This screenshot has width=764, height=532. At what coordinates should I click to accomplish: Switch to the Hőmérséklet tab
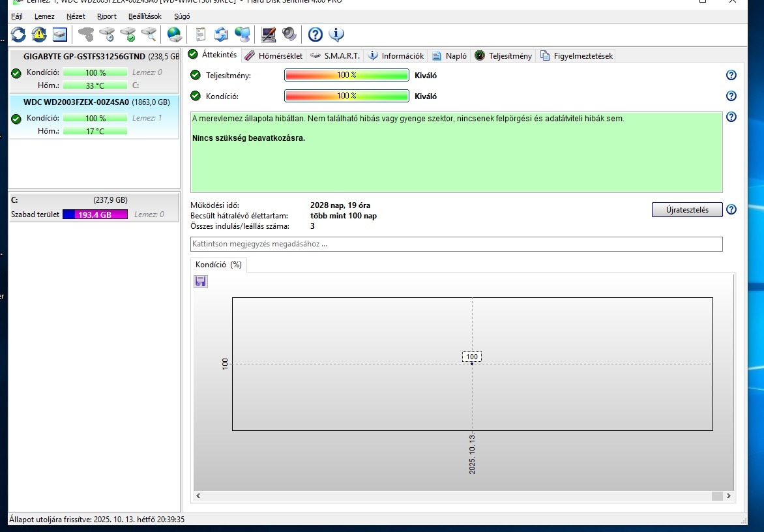click(274, 55)
